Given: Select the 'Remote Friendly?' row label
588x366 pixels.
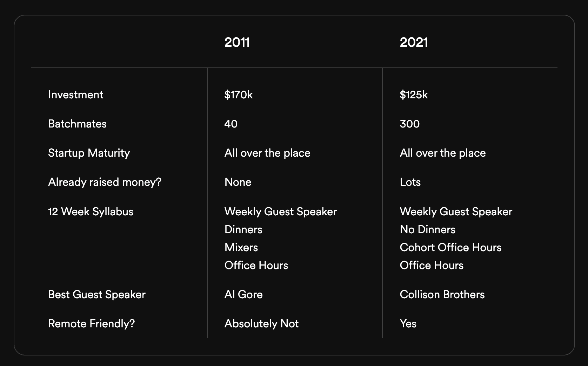Looking at the screenshot, I should pyautogui.click(x=91, y=323).
